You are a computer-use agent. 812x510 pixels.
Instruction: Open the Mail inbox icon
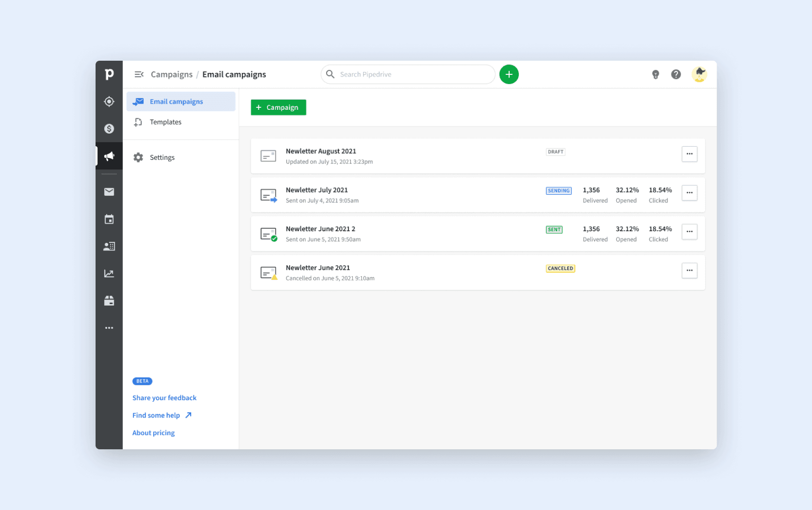(109, 191)
